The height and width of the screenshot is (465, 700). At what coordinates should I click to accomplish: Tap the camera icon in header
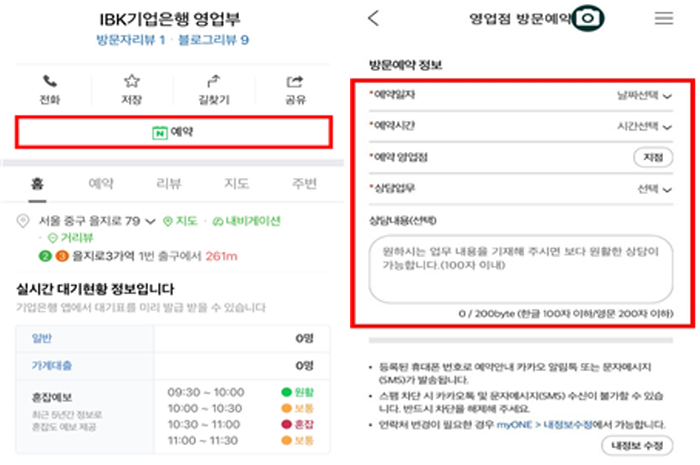click(588, 18)
